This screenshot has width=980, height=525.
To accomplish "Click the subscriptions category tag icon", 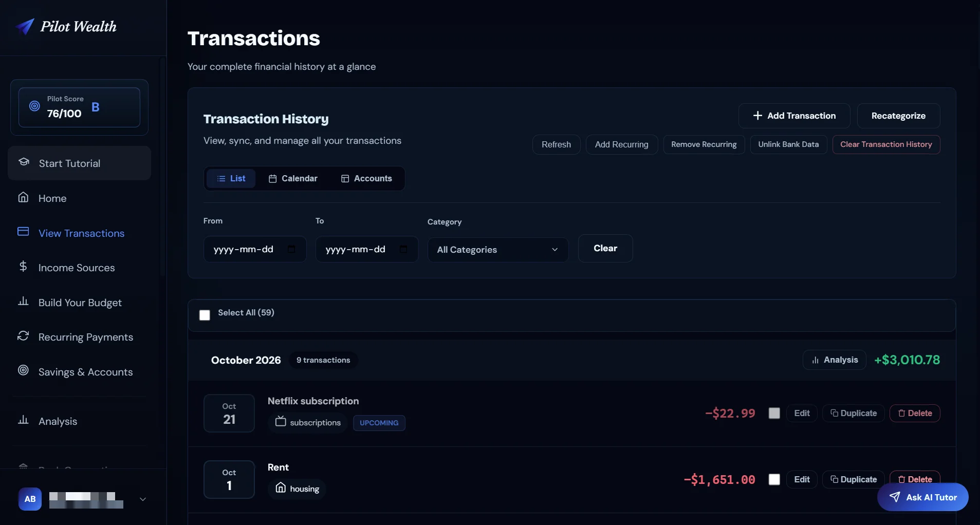I will [281, 421].
